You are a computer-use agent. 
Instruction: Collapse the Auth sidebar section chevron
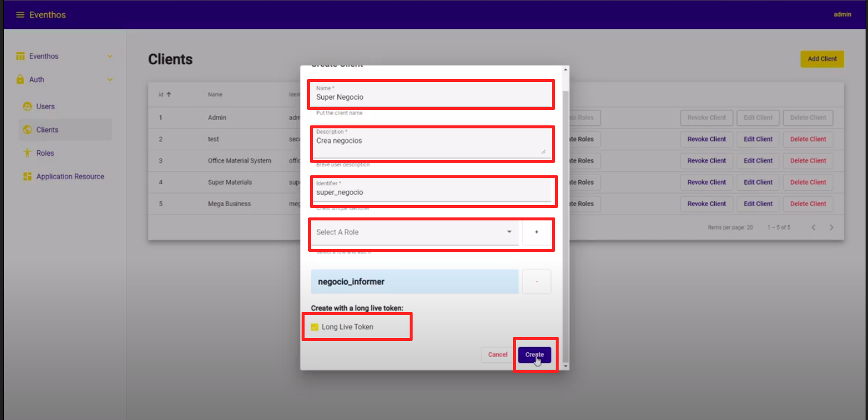pos(110,80)
